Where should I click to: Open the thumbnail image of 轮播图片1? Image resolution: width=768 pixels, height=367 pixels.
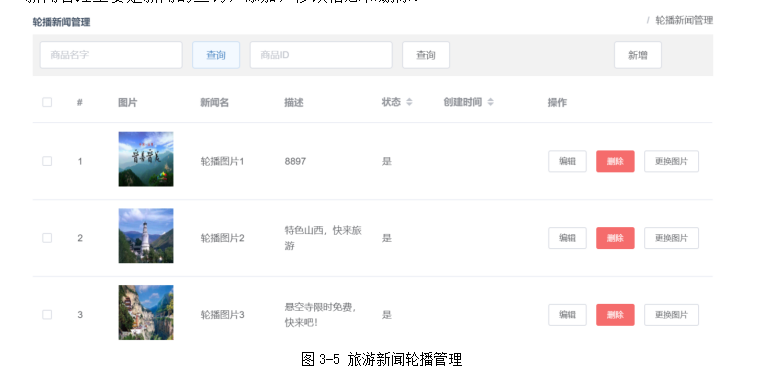point(146,159)
